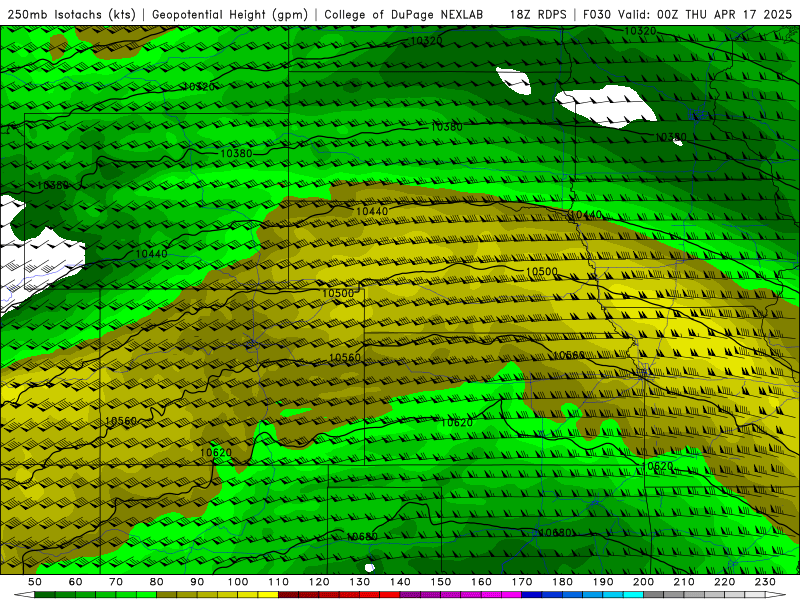Click the 160 label on the color scale

[x=481, y=582]
